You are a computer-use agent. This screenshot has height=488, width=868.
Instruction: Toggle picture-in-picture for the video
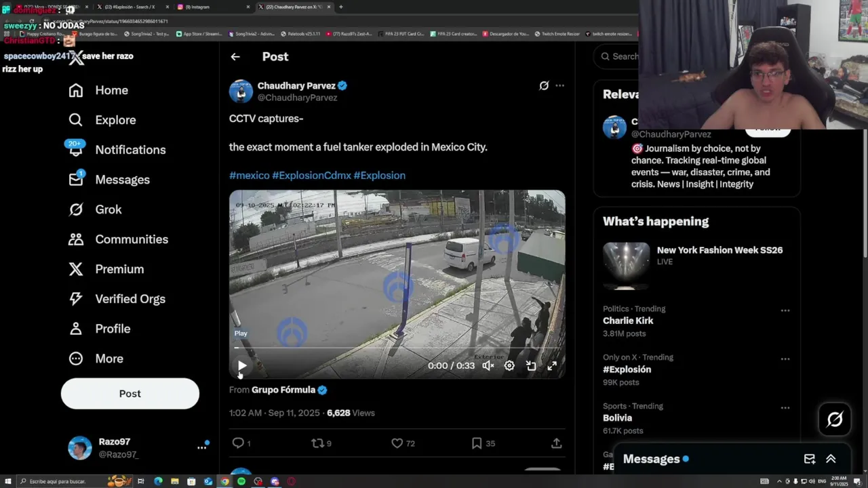coord(531,366)
